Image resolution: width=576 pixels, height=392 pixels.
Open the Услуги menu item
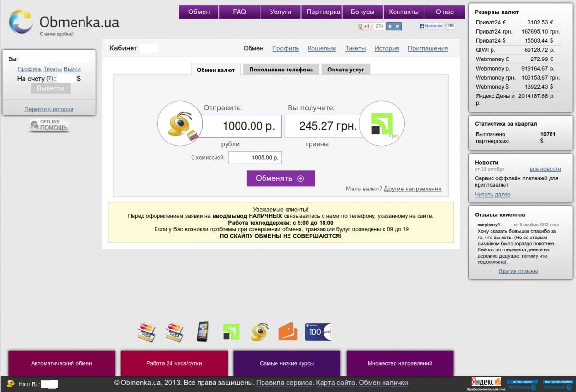click(281, 12)
